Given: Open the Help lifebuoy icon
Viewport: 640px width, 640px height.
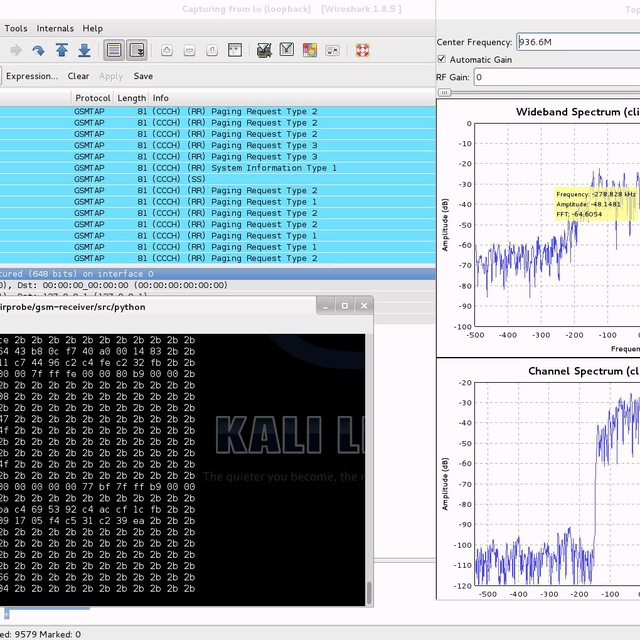Looking at the screenshot, I should click(x=362, y=51).
